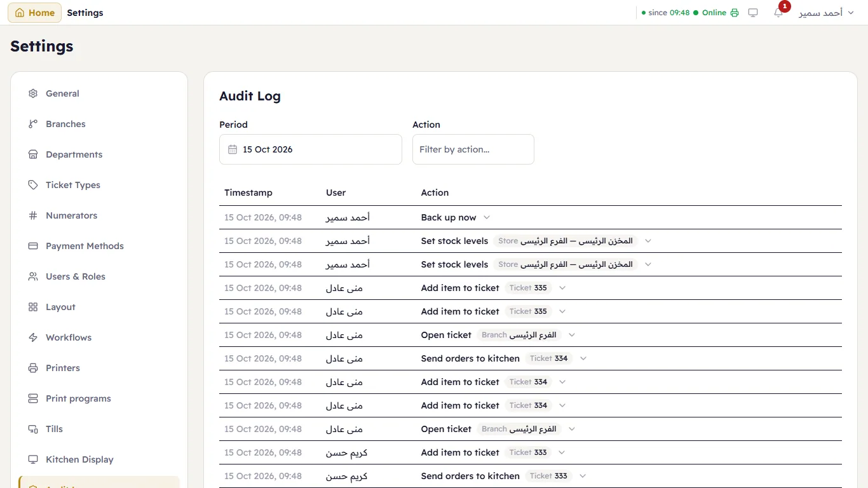This screenshot has width=868, height=488.
Task: Expand the Back up now log entry
Action: pyautogui.click(x=487, y=217)
